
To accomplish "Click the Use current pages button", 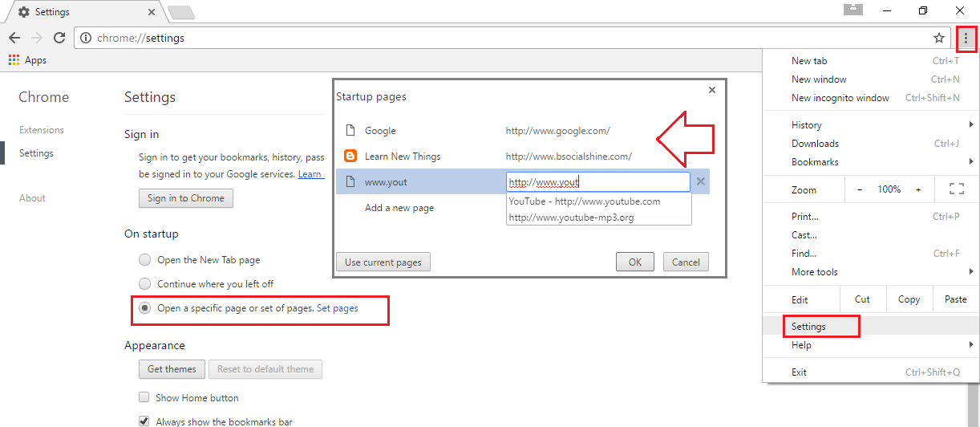I will tap(383, 262).
